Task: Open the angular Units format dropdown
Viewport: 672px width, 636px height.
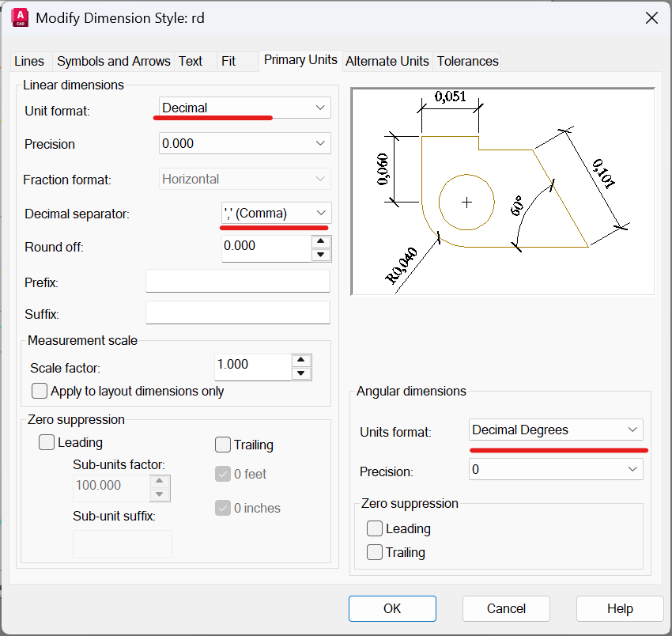Action: tap(555, 430)
